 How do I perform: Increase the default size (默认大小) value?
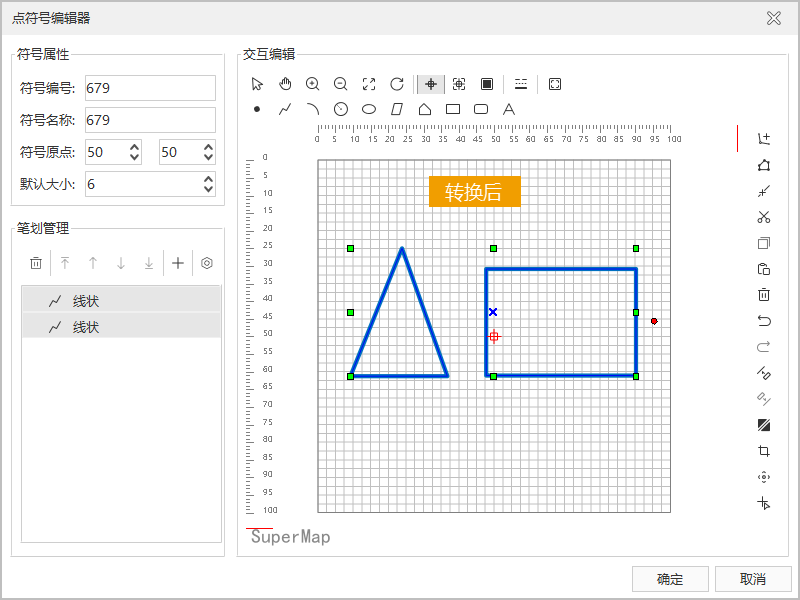208,179
